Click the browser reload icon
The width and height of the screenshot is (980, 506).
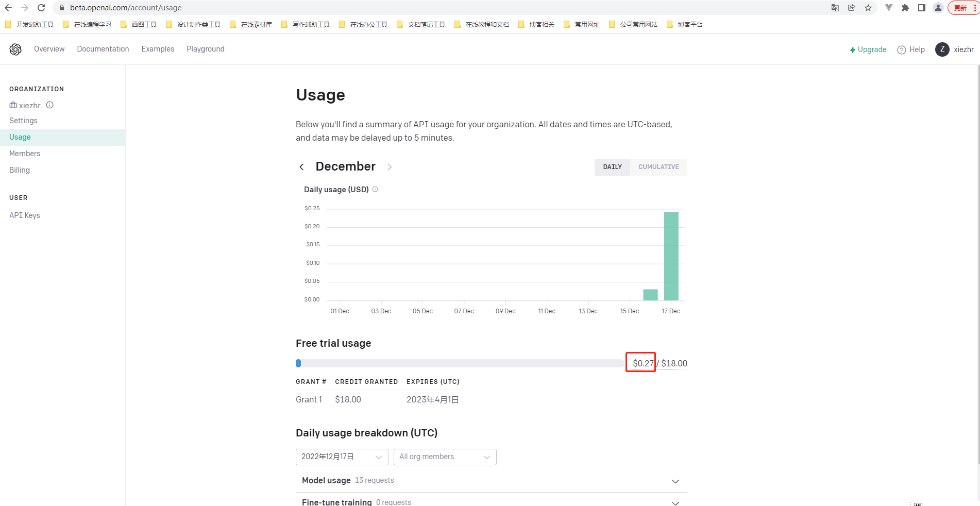(x=41, y=8)
